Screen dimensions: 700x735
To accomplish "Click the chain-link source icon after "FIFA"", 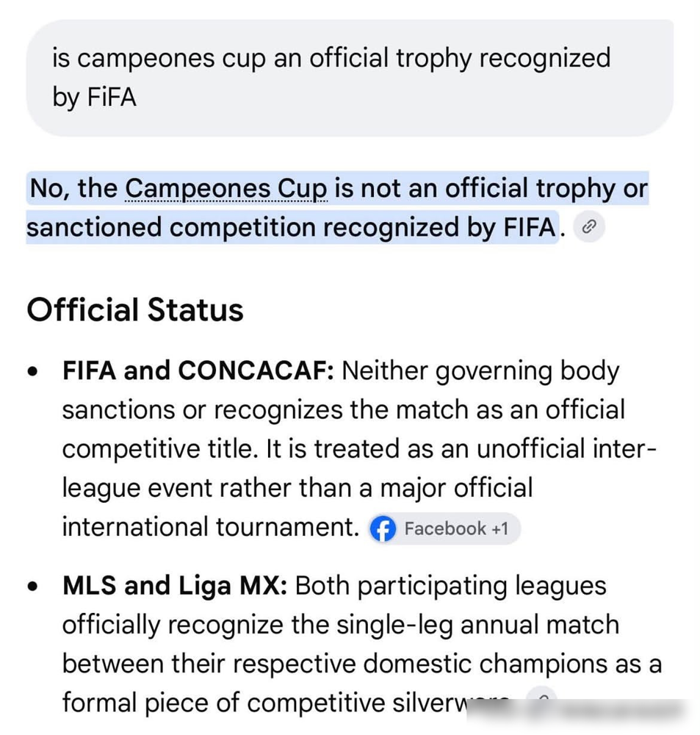I will (588, 227).
